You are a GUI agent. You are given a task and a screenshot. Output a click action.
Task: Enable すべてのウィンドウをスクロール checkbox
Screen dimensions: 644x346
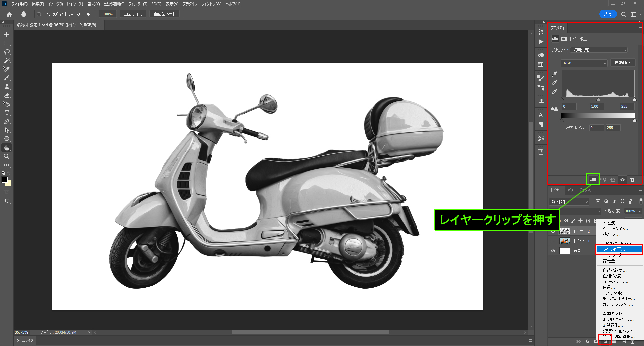point(39,14)
